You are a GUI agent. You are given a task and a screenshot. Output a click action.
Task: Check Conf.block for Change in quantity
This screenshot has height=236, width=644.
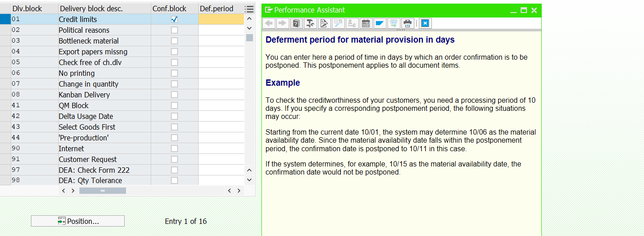(x=174, y=84)
